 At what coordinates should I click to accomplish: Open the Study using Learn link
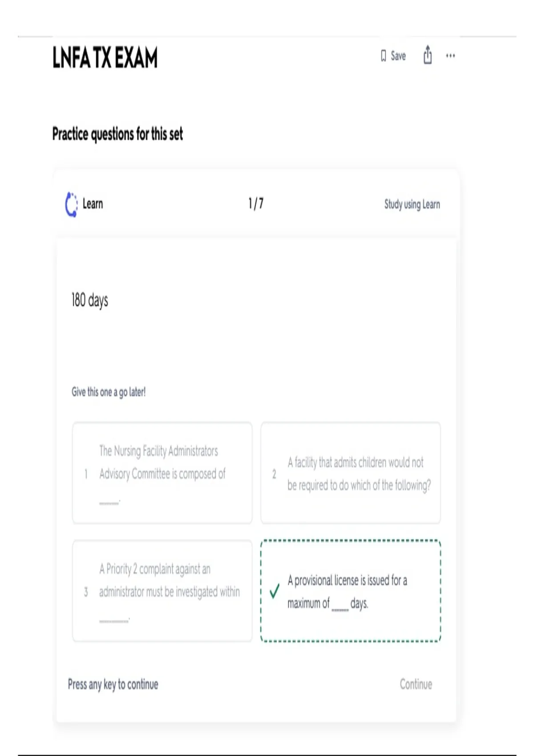pyautogui.click(x=412, y=205)
